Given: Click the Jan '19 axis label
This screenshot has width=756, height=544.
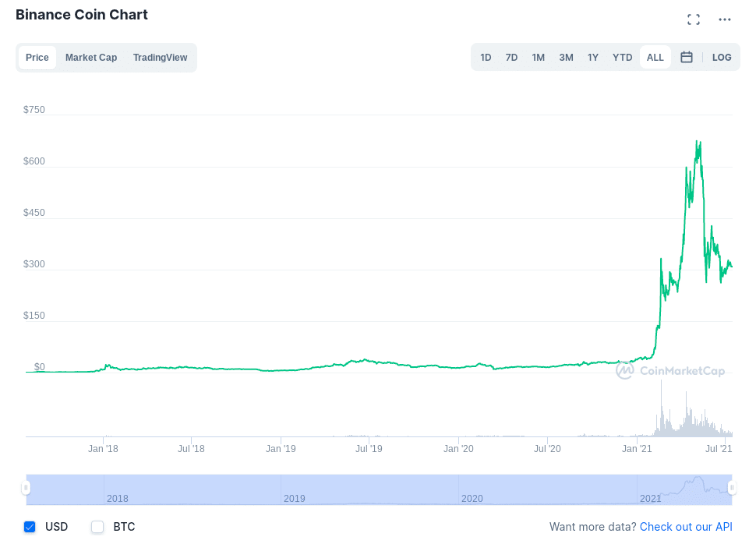Looking at the screenshot, I should point(281,448).
